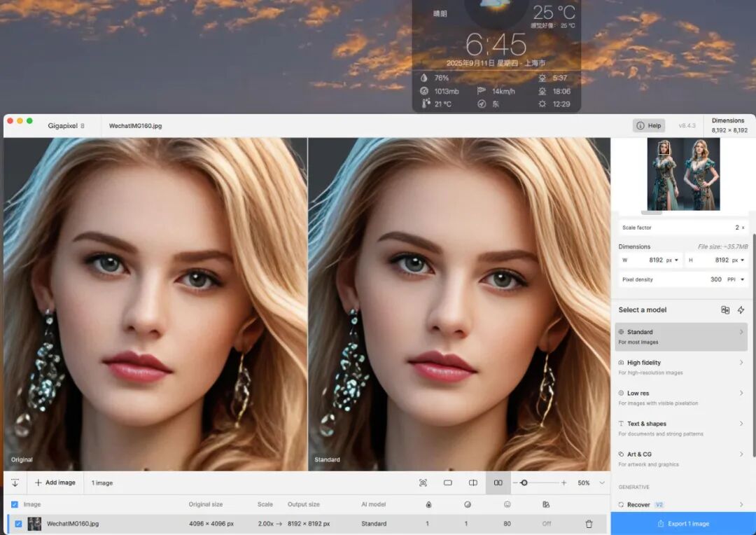This screenshot has height=535, width=756.
Task: Click the Standard AI model cell in row
Action: click(x=374, y=524)
